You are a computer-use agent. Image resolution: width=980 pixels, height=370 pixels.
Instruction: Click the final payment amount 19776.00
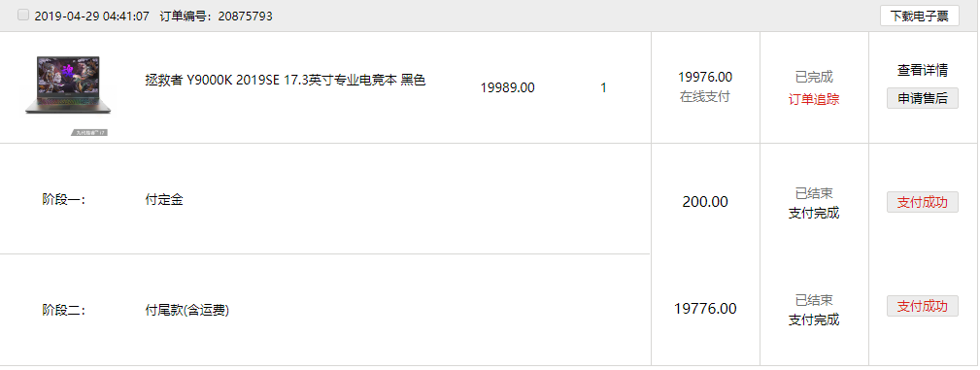[705, 309]
